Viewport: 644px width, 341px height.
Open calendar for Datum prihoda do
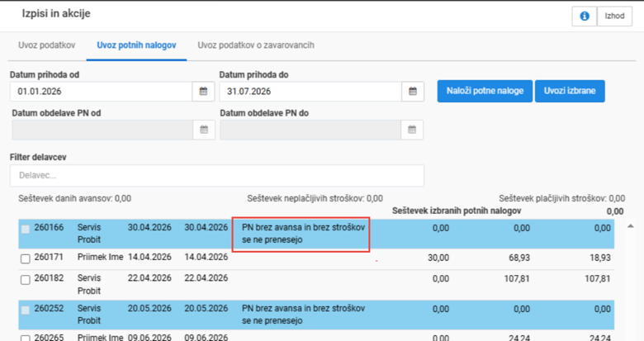(413, 91)
